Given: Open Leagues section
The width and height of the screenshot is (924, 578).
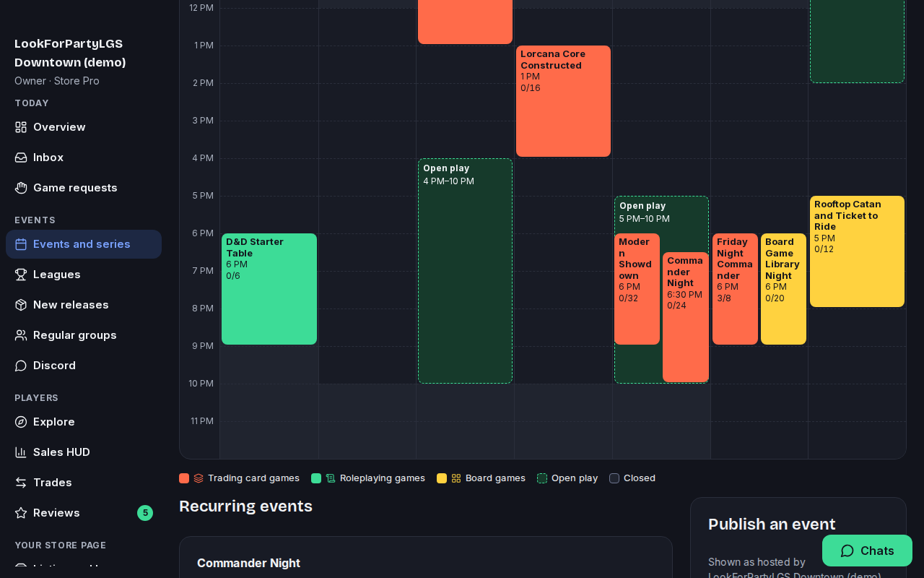Looking at the screenshot, I should point(84,275).
